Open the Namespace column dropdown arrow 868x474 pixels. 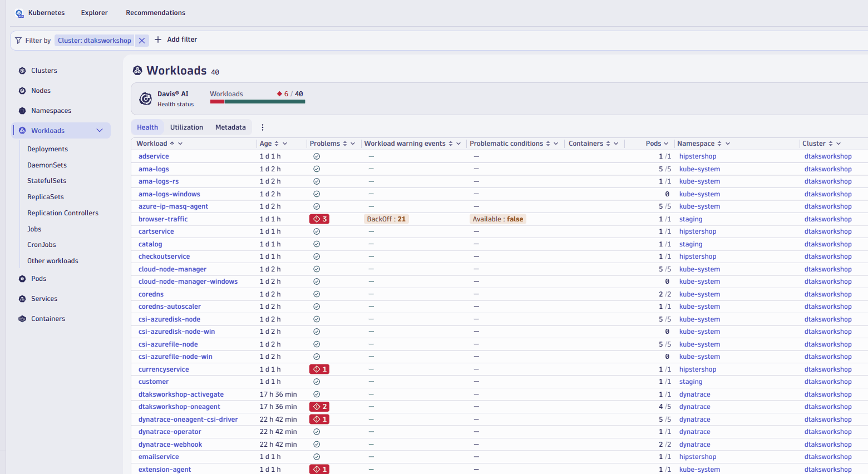pyautogui.click(x=728, y=144)
